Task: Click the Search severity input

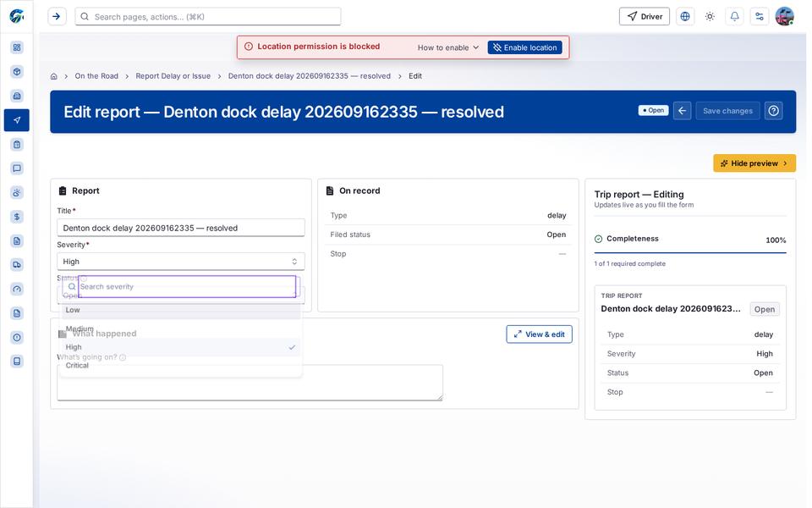Action: [187, 287]
